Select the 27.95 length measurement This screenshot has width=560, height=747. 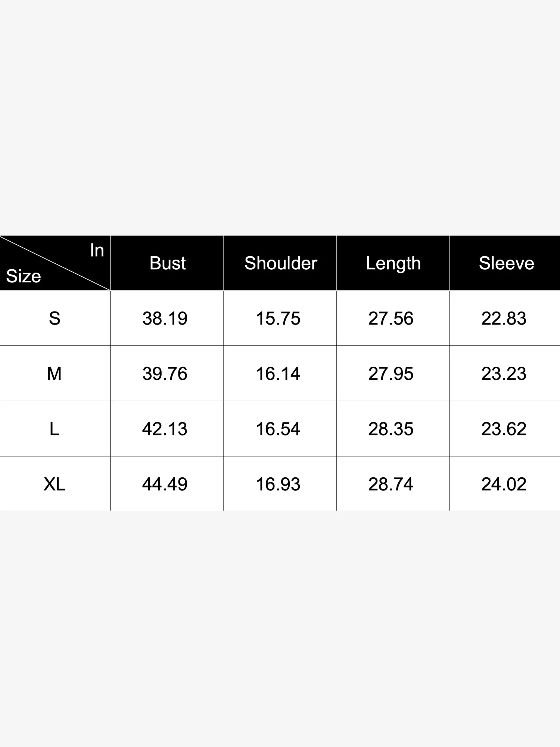(391, 374)
